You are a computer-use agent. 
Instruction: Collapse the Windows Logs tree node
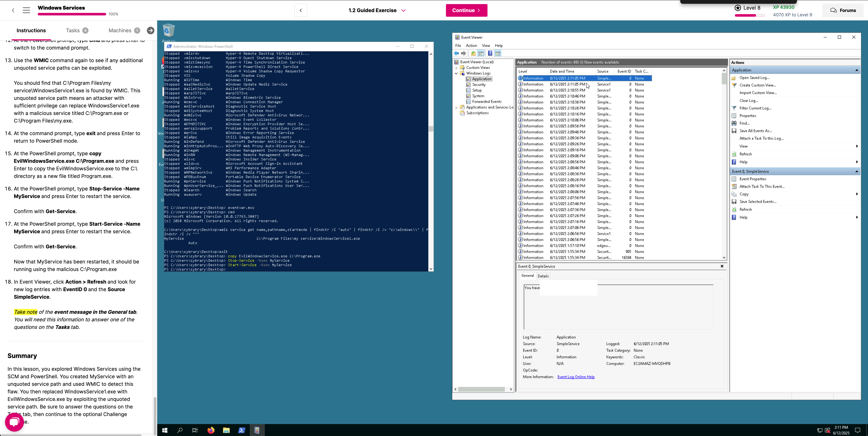pyautogui.click(x=456, y=73)
